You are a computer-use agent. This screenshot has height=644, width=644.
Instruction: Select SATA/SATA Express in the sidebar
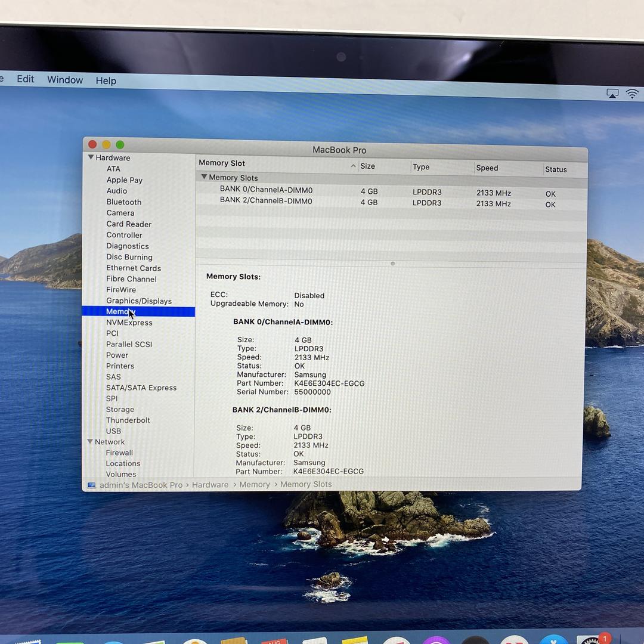(x=141, y=388)
